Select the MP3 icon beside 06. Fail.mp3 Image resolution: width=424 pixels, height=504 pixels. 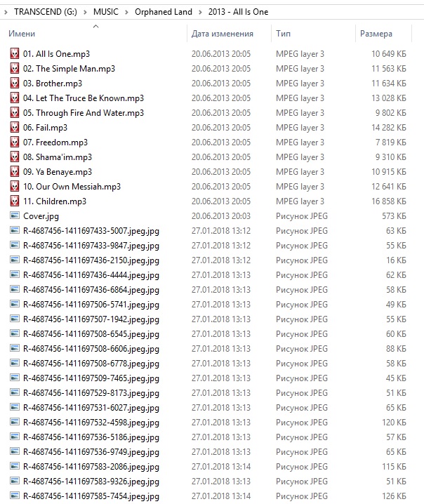click(15, 128)
